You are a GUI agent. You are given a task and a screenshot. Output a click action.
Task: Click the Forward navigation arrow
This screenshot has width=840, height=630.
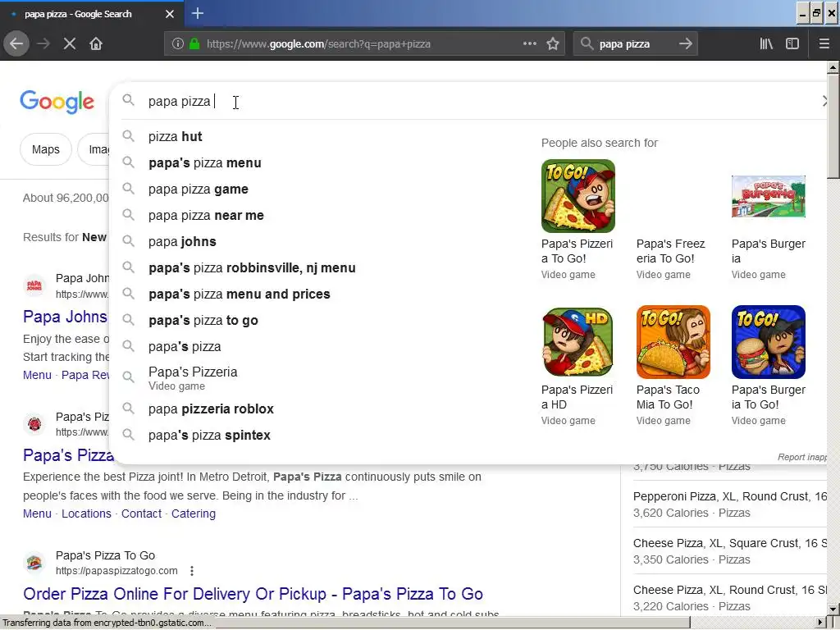tap(43, 44)
